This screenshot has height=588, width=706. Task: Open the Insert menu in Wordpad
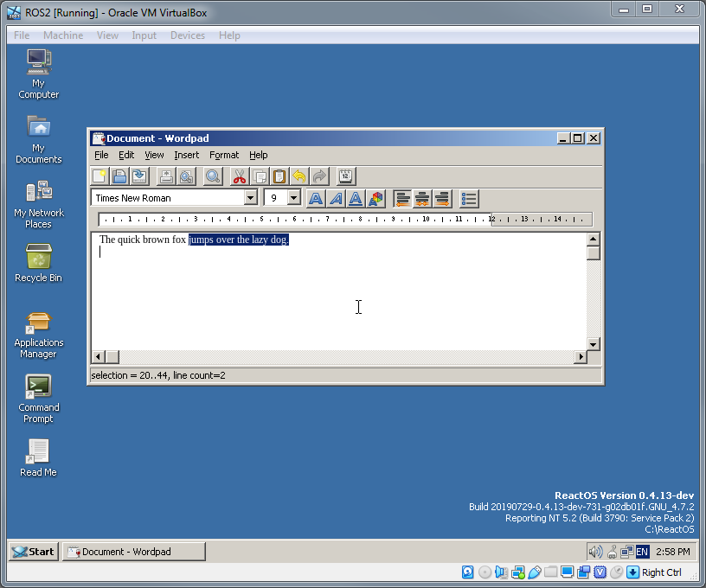click(186, 155)
